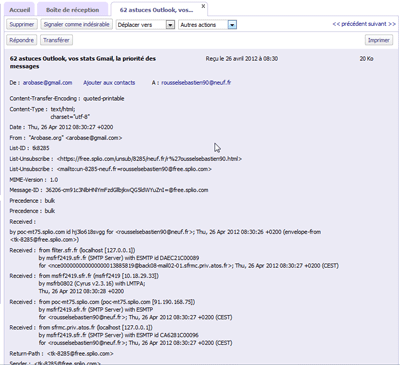
Task: Click the From header "Arobase.org" value
Action: (x=75, y=138)
